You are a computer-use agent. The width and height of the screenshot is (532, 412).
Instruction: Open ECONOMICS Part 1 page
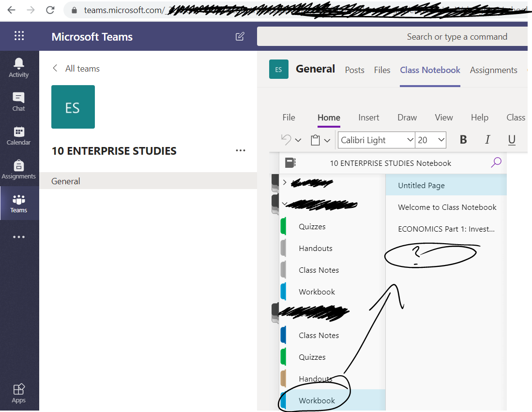click(446, 229)
